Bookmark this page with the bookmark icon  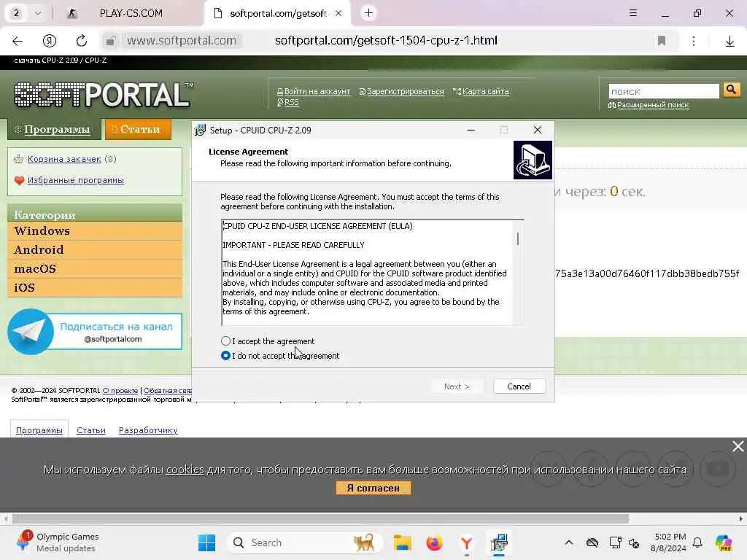pyautogui.click(x=661, y=41)
